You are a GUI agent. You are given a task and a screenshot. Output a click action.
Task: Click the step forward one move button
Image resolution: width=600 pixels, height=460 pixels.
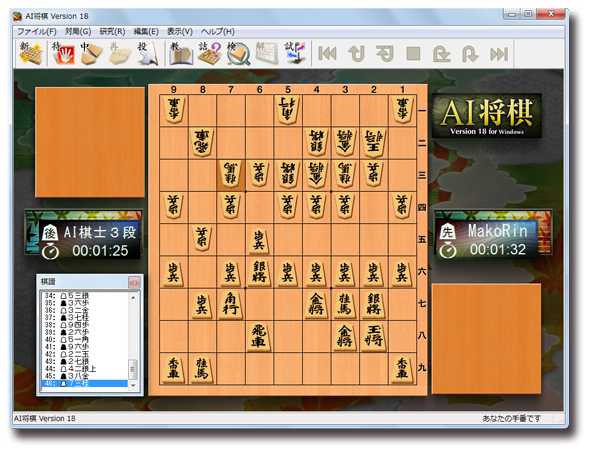coord(442,54)
